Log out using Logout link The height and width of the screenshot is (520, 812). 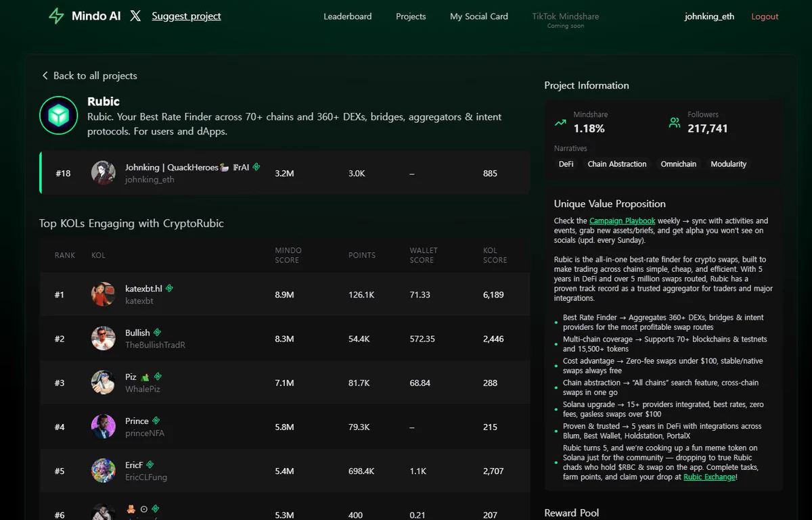(x=765, y=16)
